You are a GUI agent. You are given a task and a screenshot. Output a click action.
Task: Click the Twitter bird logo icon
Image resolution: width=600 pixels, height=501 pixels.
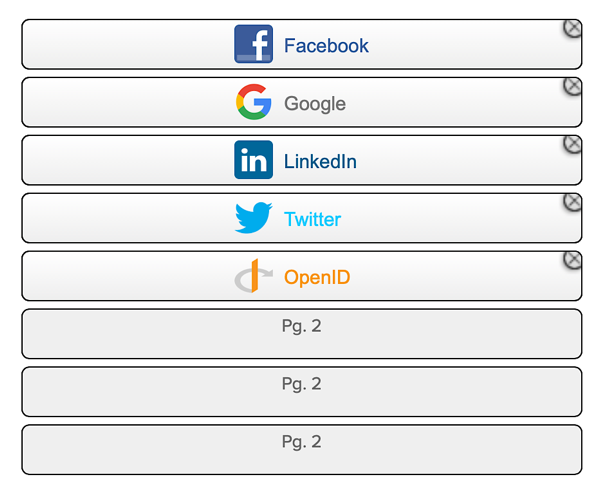tap(253, 218)
